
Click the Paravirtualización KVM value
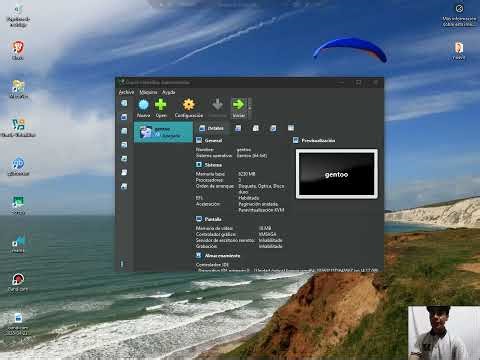click(261, 210)
